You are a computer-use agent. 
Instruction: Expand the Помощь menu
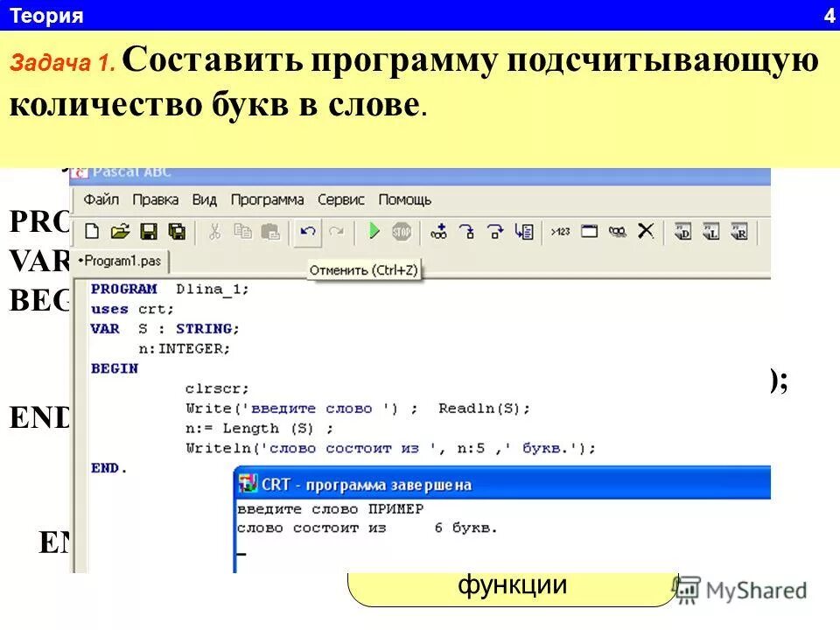[x=406, y=199]
